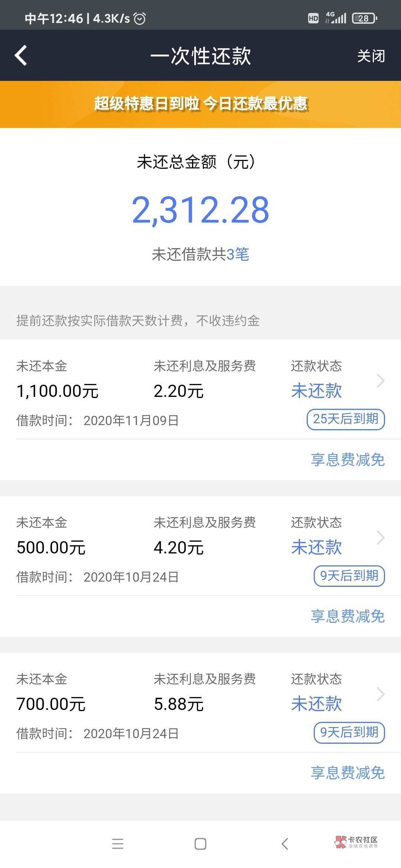
Task: Expand the 500.00元 loan details chevron
Action: pyautogui.click(x=380, y=537)
